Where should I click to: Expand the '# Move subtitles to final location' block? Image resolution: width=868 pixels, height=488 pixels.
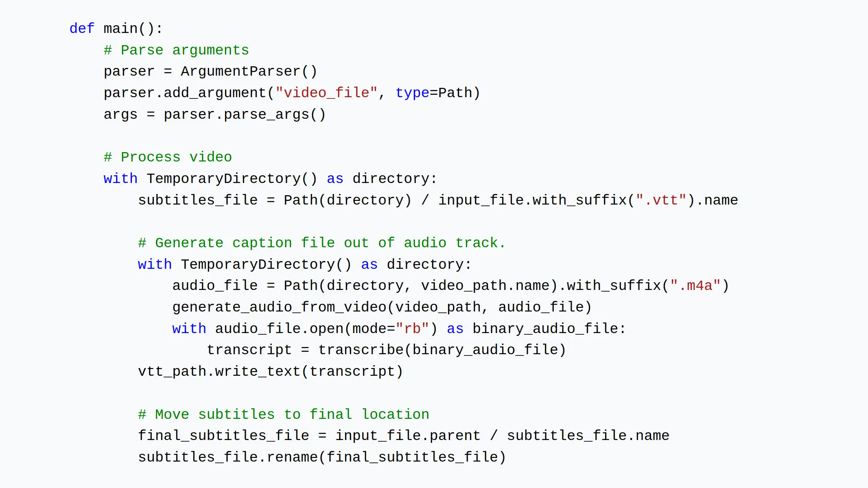[283, 414]
